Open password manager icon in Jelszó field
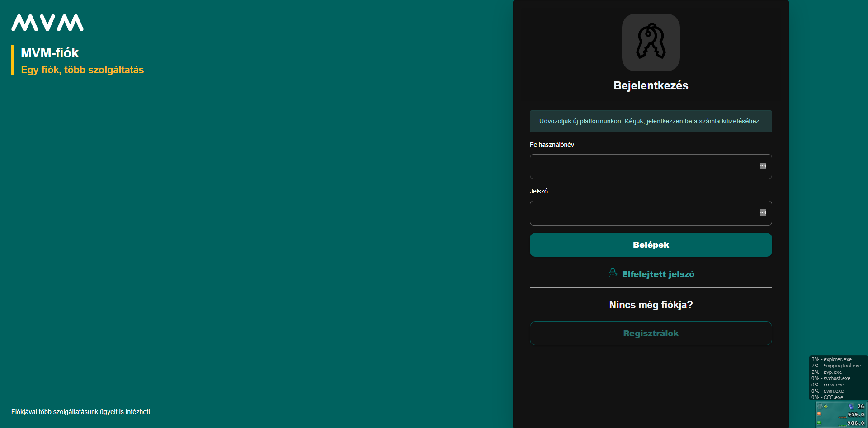The height and width of the screenshot is (428, 868). (763, 212)
